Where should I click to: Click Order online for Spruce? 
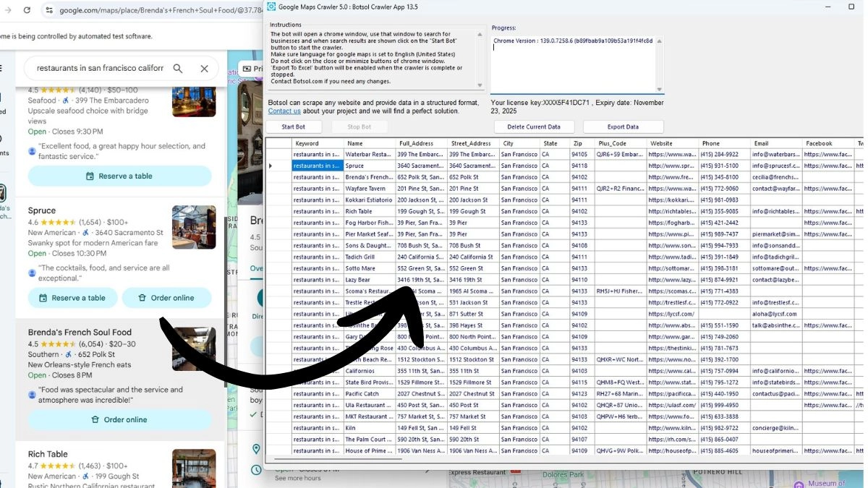pos(166,298)
